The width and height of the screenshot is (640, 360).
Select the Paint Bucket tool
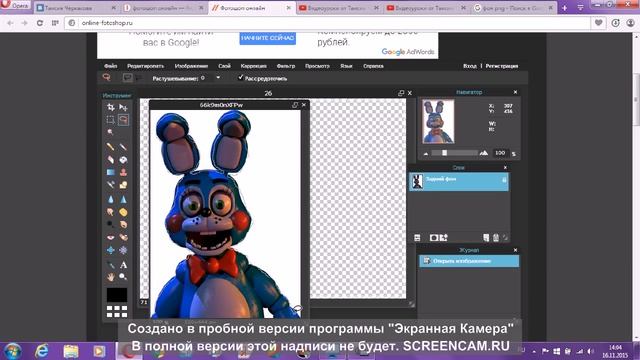(123, 160)
